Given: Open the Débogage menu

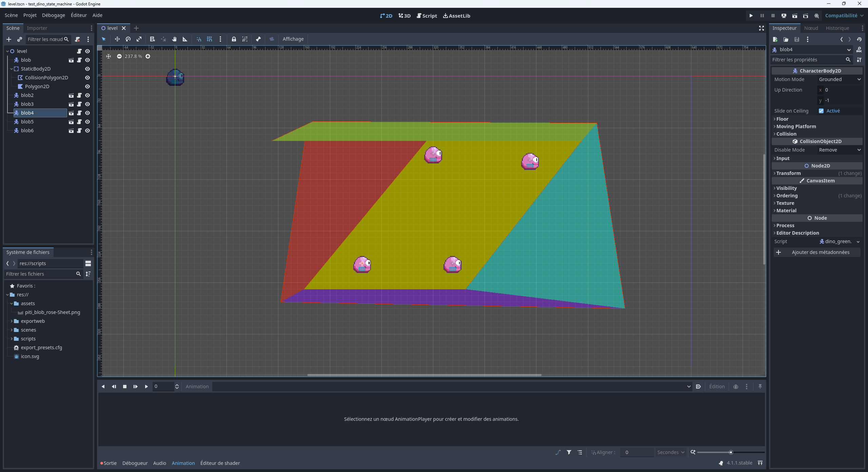Looking at the screenshot, I should click(x=53, y=15).
